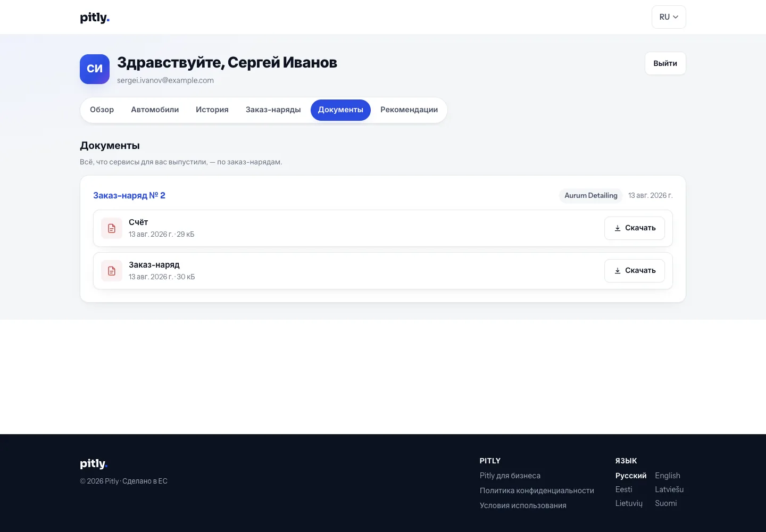
Task: Open the RU language dropdown
Action: (x=669, y=17)
